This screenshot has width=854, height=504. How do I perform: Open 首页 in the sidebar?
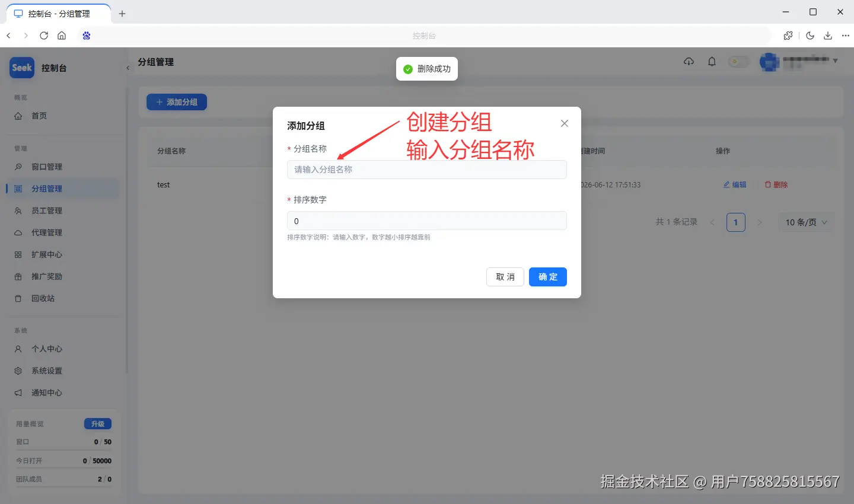tap(63, 116)
